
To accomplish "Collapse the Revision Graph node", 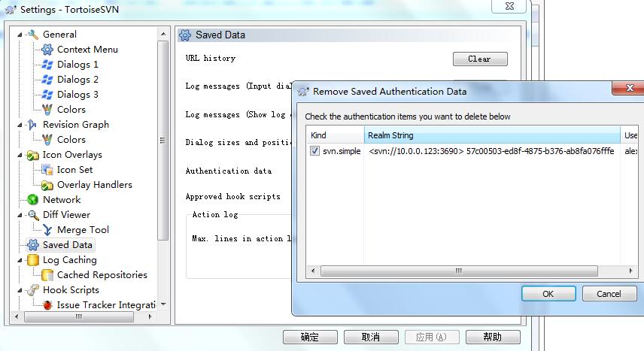I will [x=20, y=125].
